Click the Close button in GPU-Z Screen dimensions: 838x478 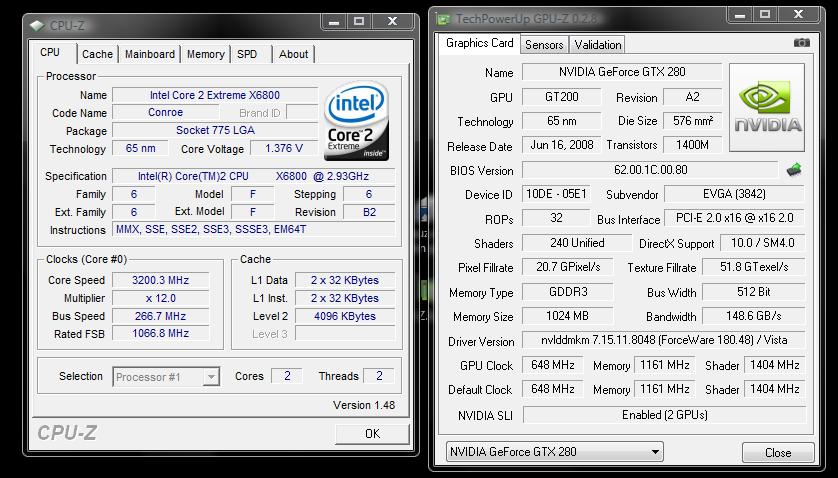click(x=778, y=453)
